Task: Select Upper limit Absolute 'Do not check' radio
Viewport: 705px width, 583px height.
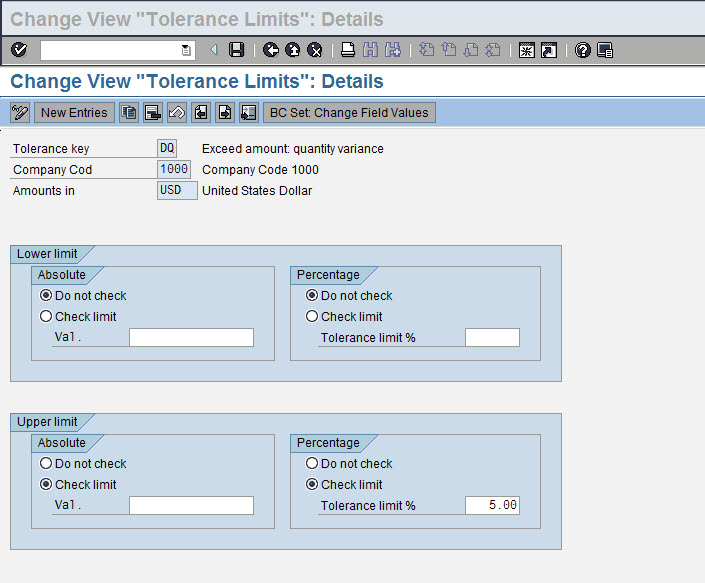Action: coord(46,463)
